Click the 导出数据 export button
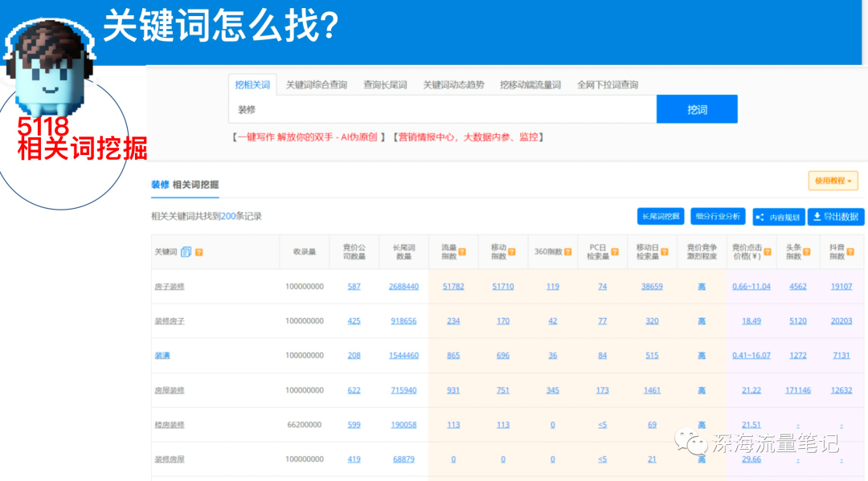The height and width of the screenshot is (481, 868). (836, 217)
